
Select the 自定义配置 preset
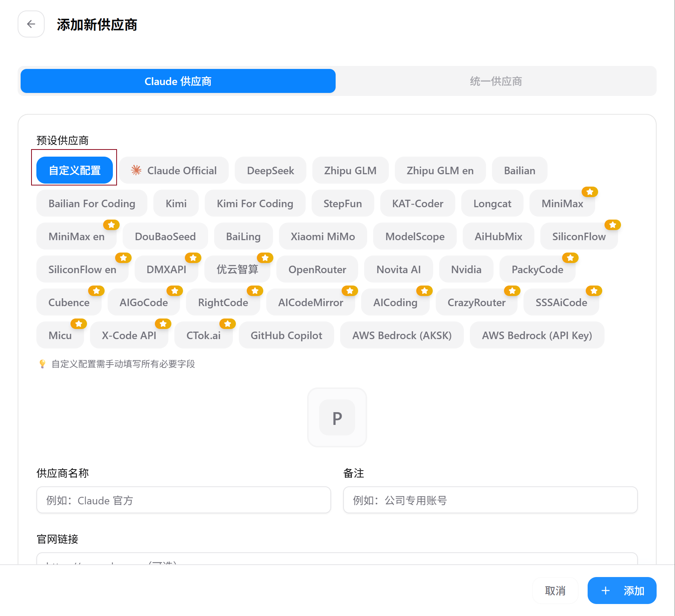[x=75, y=170]
